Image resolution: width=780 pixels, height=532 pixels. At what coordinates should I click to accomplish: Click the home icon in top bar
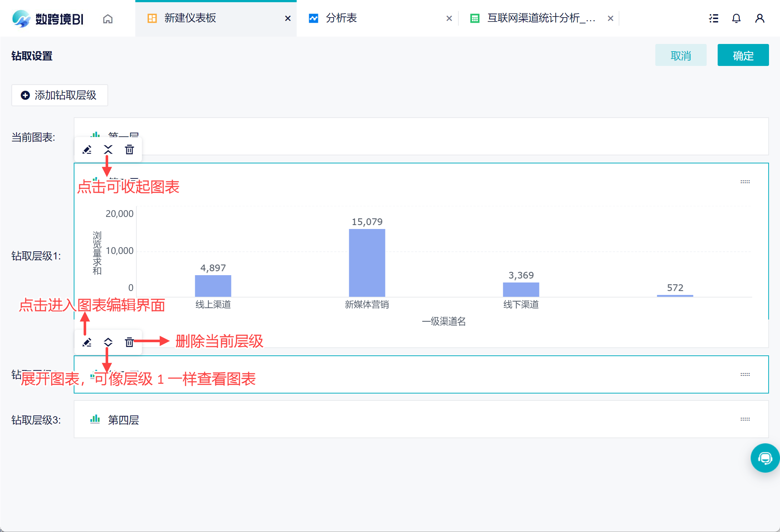(x=107, y=19)
